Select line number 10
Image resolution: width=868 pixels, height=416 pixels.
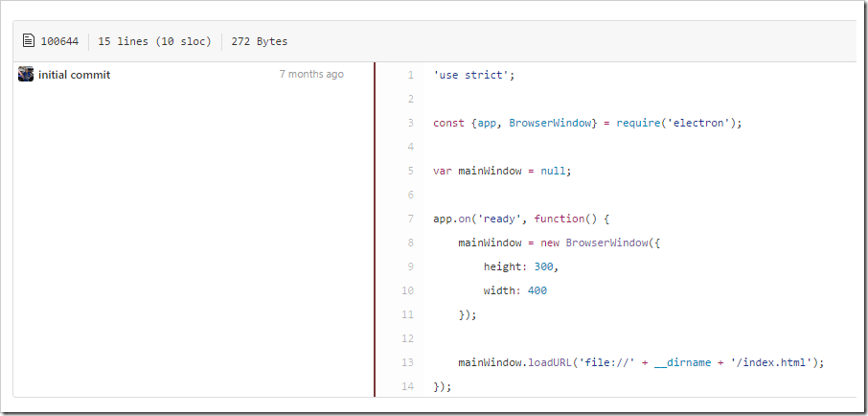407,290
